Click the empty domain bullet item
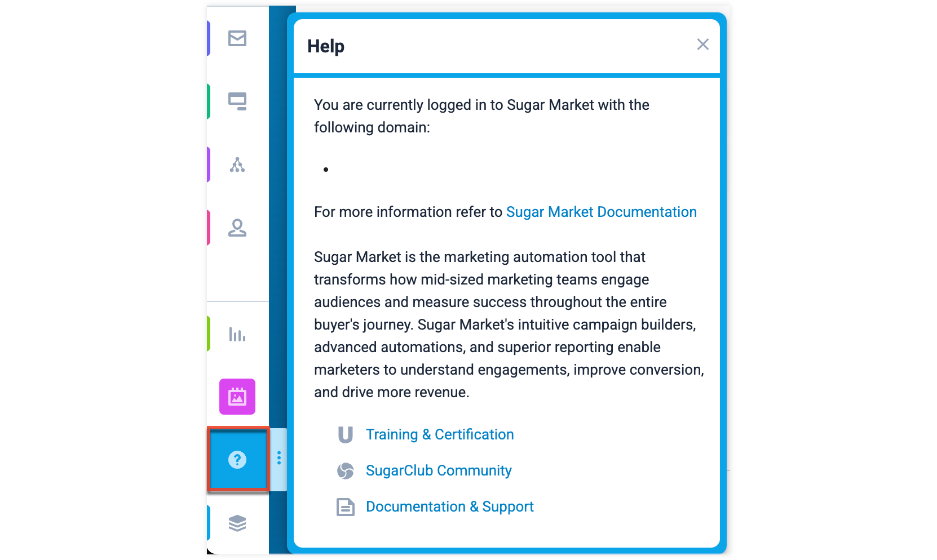 point(326,170)
